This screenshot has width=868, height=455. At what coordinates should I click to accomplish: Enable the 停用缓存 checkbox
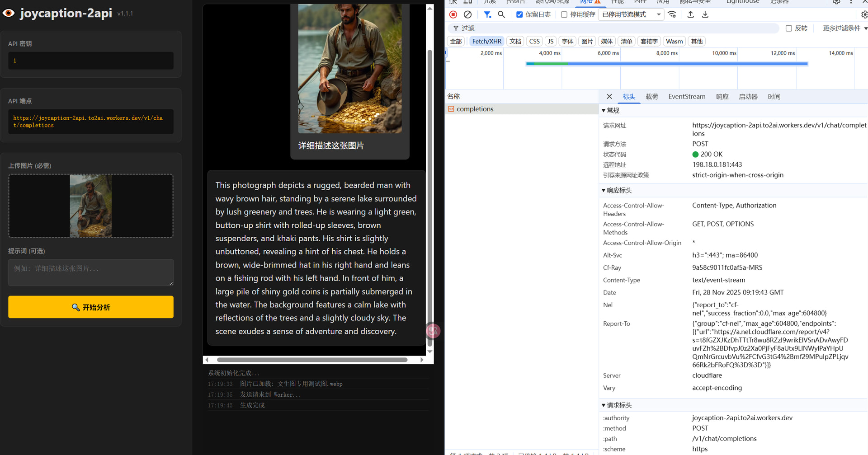[x=564, y=14]
